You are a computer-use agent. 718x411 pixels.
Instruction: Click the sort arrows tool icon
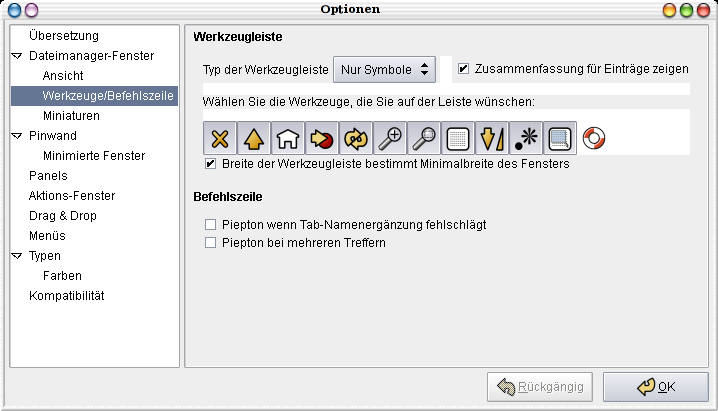pyautogui.click(x=492, y=138)
